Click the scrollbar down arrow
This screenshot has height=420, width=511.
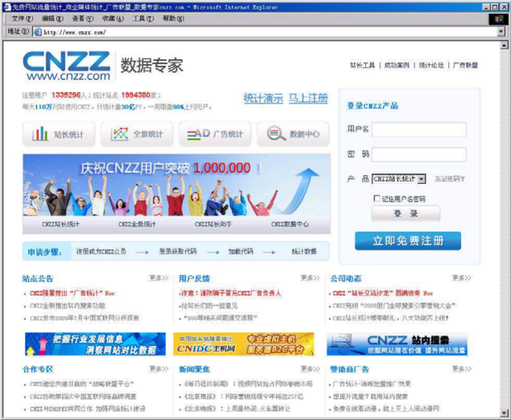(x=505, y=413)
